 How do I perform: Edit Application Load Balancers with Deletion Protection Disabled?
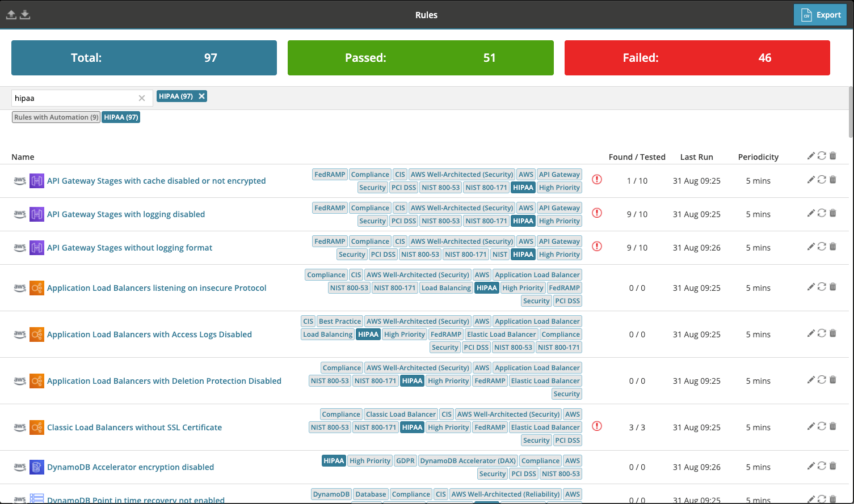pyautogui.click(x=811, y=380)
